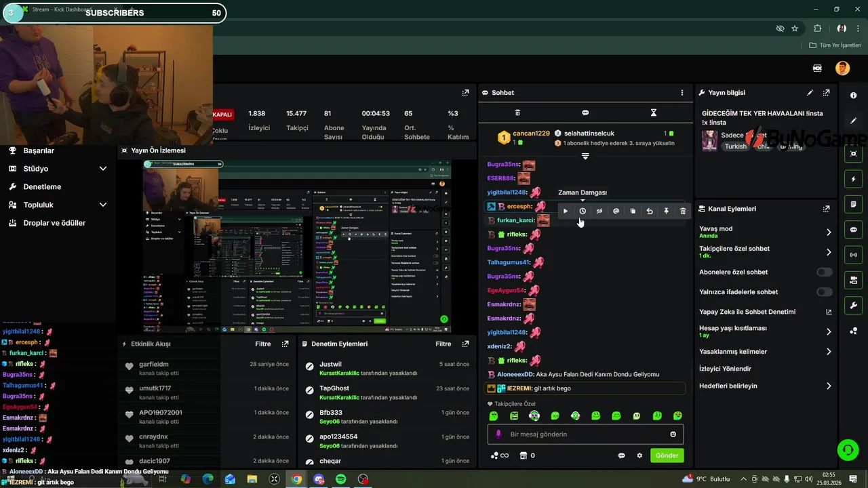Open Filtre in Denetim Eylemleri panel
This screenshot has height=488, width=868.
443,344
